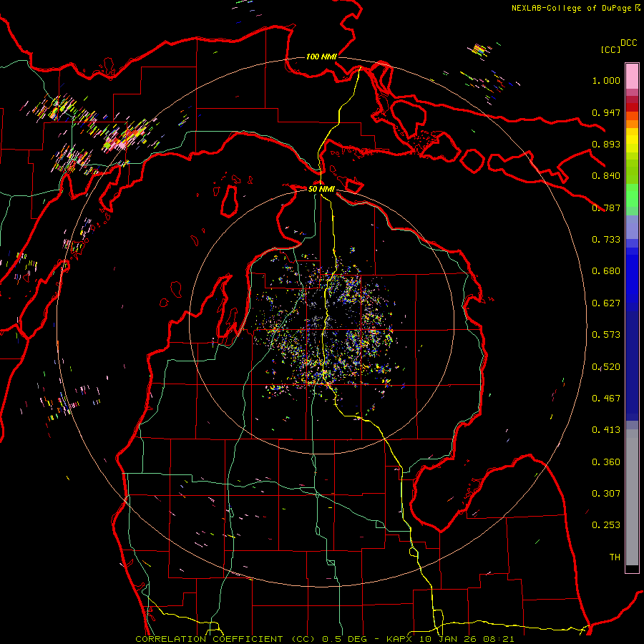Click the 0.680 legend value
Image resolution: width=644 pixels, height=644 pixels.
click(606, 271)
